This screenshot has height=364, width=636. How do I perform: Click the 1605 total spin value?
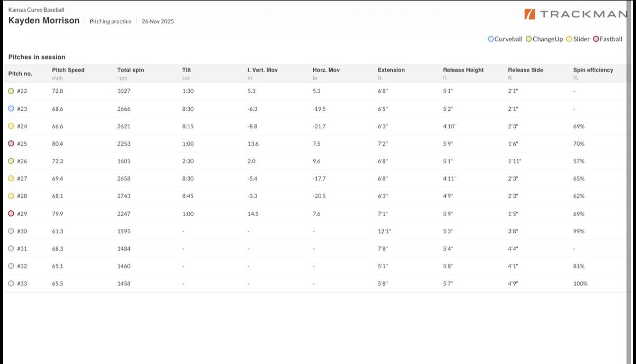click(x=123, y=161)
